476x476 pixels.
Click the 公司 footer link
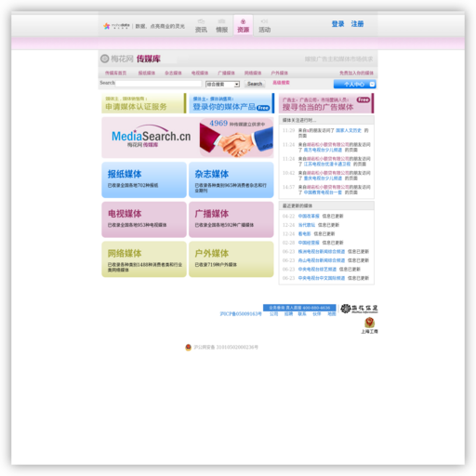(273, 314)
